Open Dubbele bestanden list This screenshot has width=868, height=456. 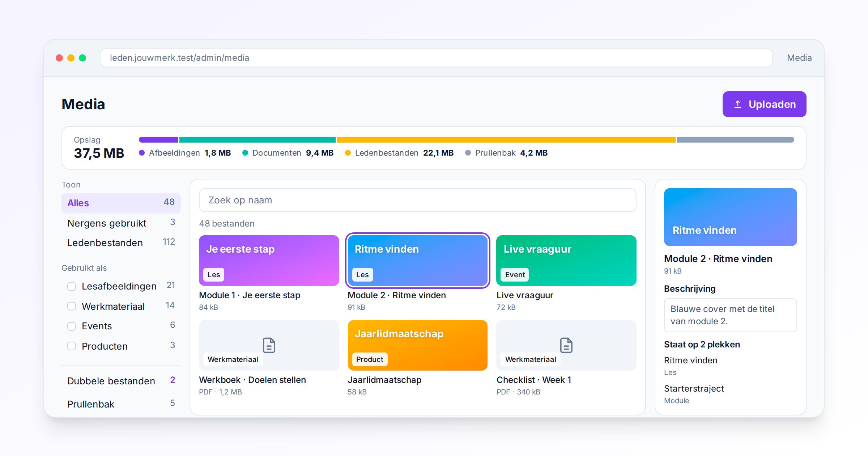(x=121, y=381)
